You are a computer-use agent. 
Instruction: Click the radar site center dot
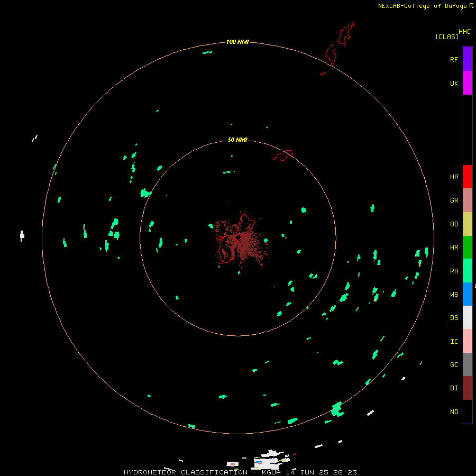coord(239,237)
